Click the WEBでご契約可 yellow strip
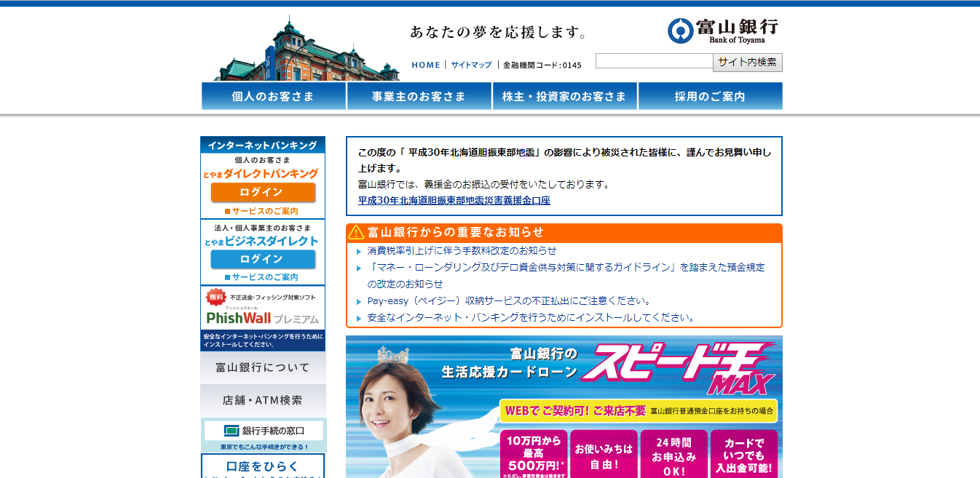Screen dimensions: 980x478 639,410
